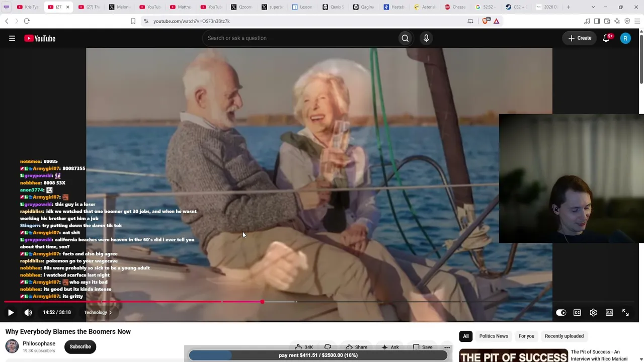Image resolution: width=644 pixels, height=362 pixels.
Task: Open Philosophase channel name link
Action: pos(39,343)
